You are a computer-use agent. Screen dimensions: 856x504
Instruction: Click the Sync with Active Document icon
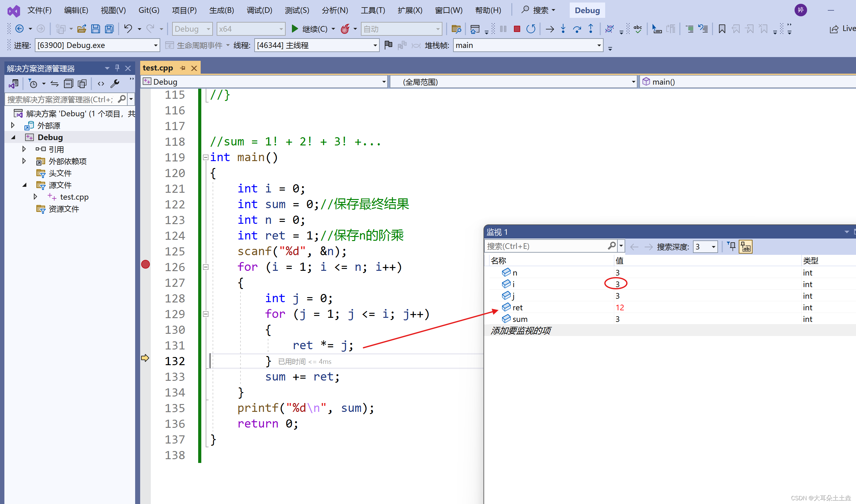pos(54,84)
